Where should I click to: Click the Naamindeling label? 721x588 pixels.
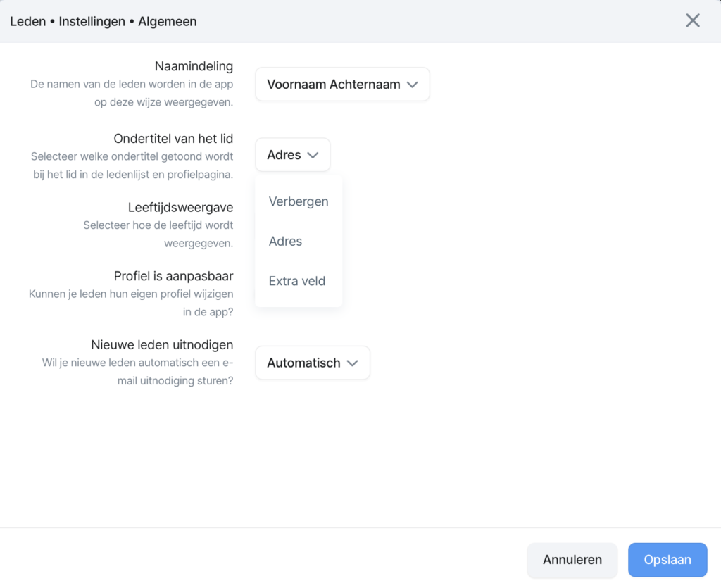pyautogui.click(x=194, y=65)
